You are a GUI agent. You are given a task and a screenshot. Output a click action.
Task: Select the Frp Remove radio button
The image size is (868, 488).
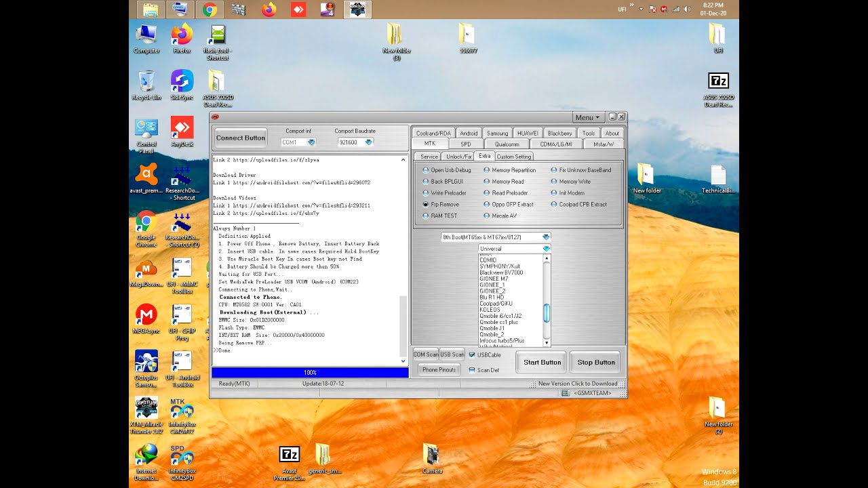tap(440, 204)
